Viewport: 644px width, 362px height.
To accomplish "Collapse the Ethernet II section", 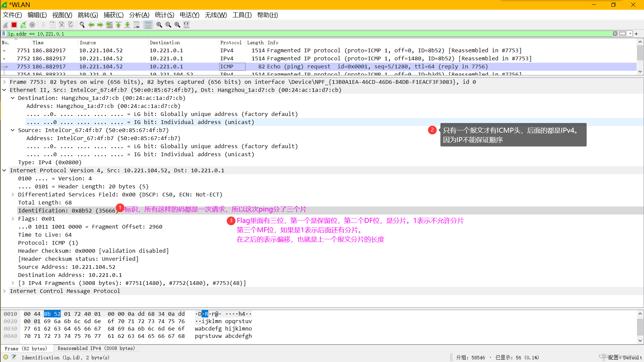I will [x=4, y=90].
